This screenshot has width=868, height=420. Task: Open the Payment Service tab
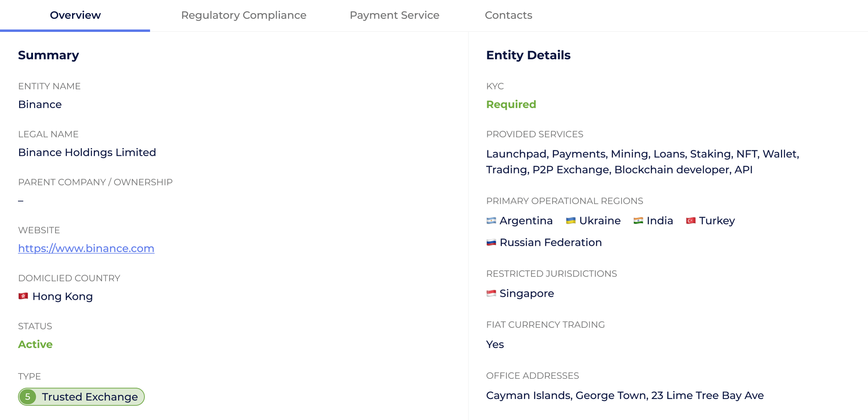click(x=394, y=15)
